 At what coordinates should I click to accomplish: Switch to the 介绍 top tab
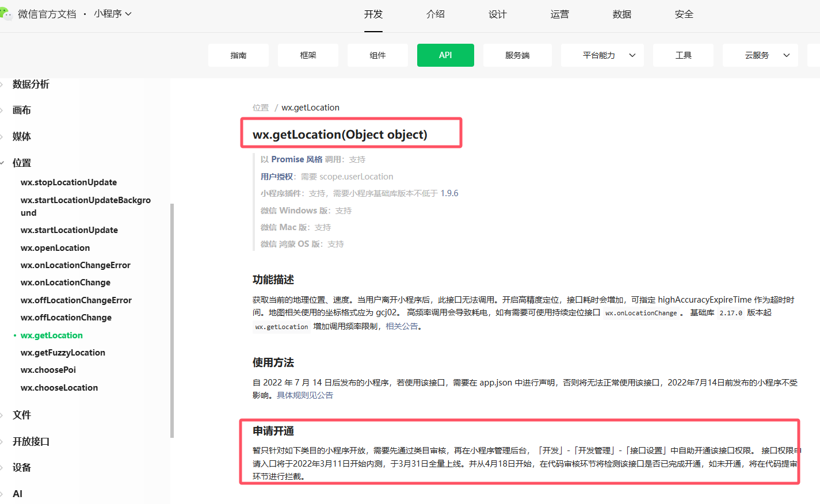coord(436,14)
